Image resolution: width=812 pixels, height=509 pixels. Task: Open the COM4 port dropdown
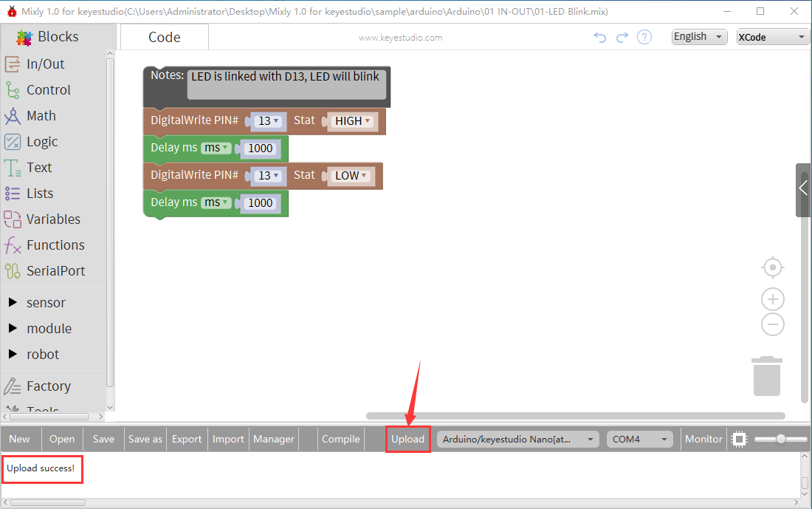tap(640, 439)
